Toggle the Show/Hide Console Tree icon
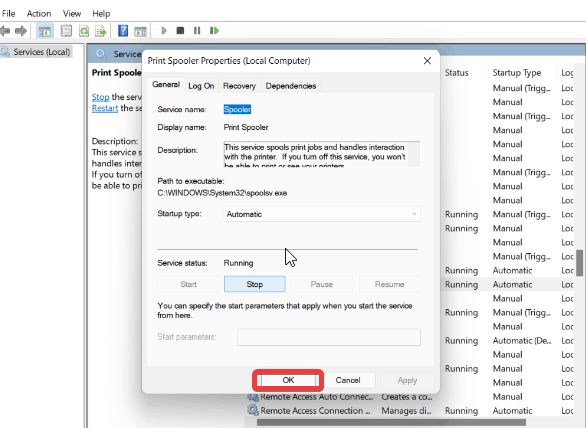The width and height of the screenshot is (586, 428). (x=44, y=31)
